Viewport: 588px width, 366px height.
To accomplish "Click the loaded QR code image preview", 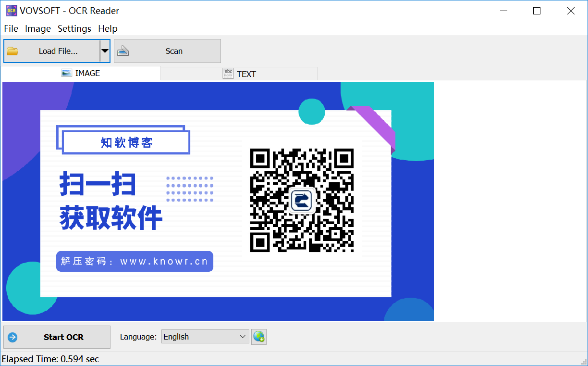I will click(218, 201).
